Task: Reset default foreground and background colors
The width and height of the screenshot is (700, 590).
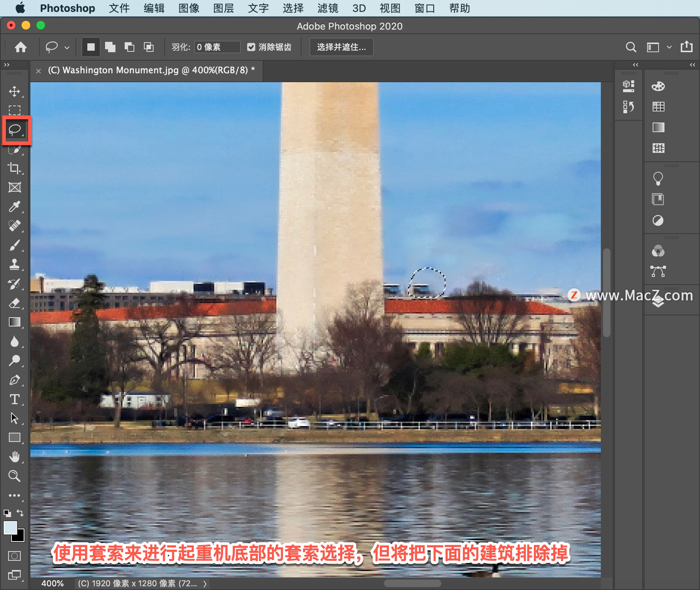Action: coord(7,513)
